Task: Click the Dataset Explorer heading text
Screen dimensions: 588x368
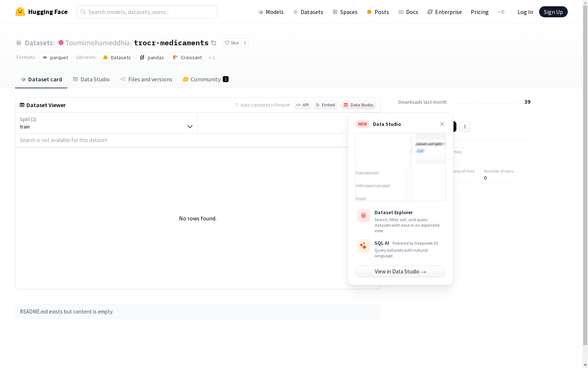Action: [394, 212]
